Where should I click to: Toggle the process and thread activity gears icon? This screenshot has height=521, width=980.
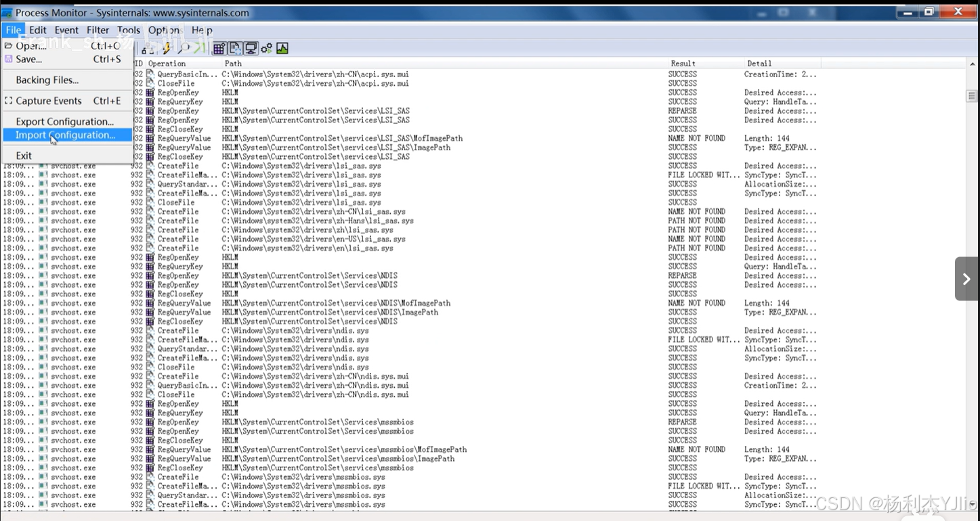[x=267, y=48]
